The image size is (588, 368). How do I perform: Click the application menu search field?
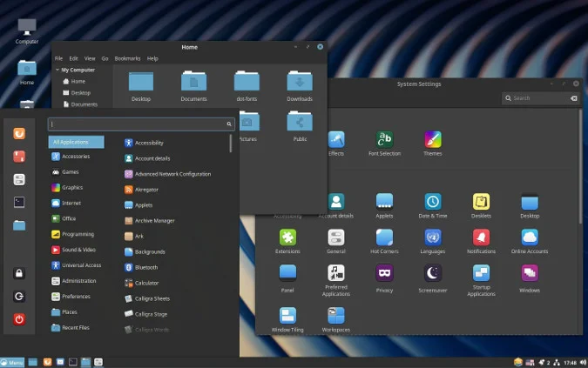click(141, 124)
